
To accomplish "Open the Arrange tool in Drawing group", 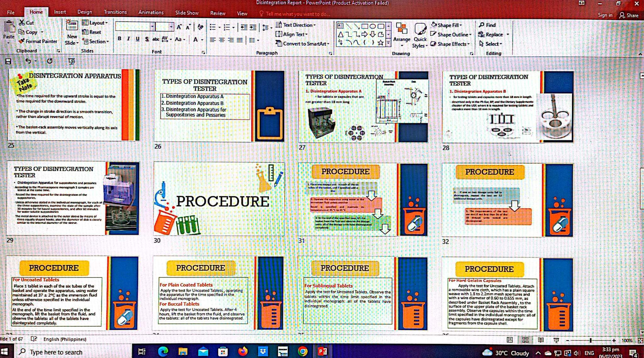I will tap(402, 32).
